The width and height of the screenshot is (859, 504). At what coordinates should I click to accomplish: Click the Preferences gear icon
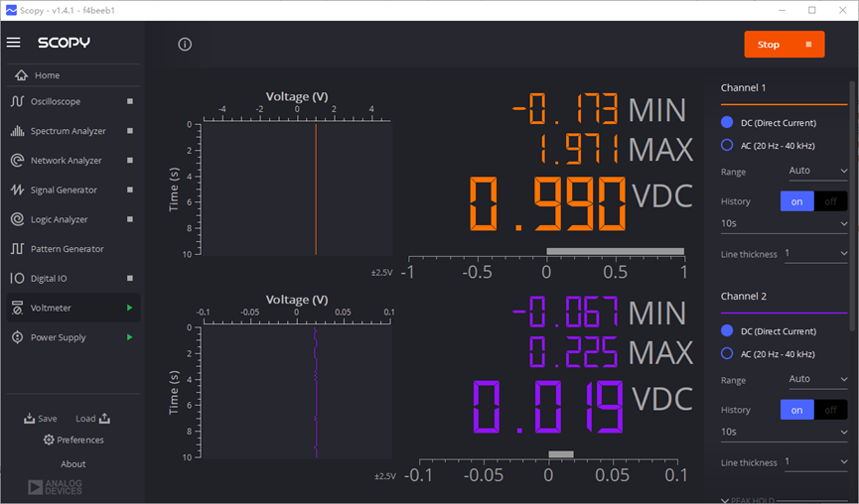49,440
